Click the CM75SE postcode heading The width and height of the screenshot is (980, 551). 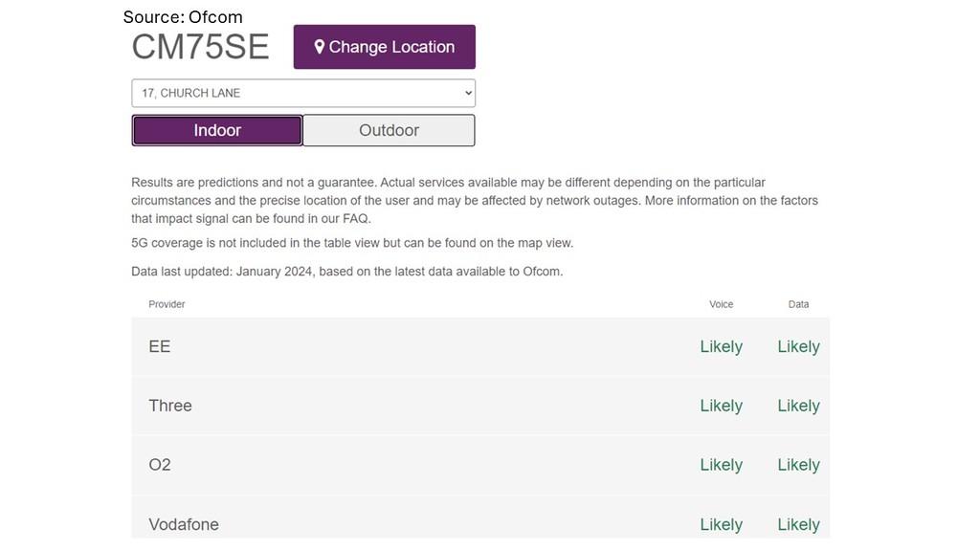[200, 47]
